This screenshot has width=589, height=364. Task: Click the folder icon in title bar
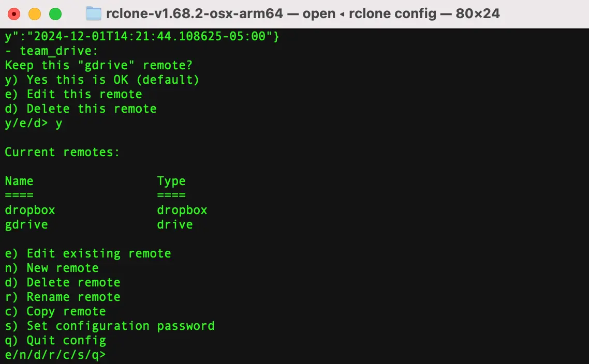[94, 14]
